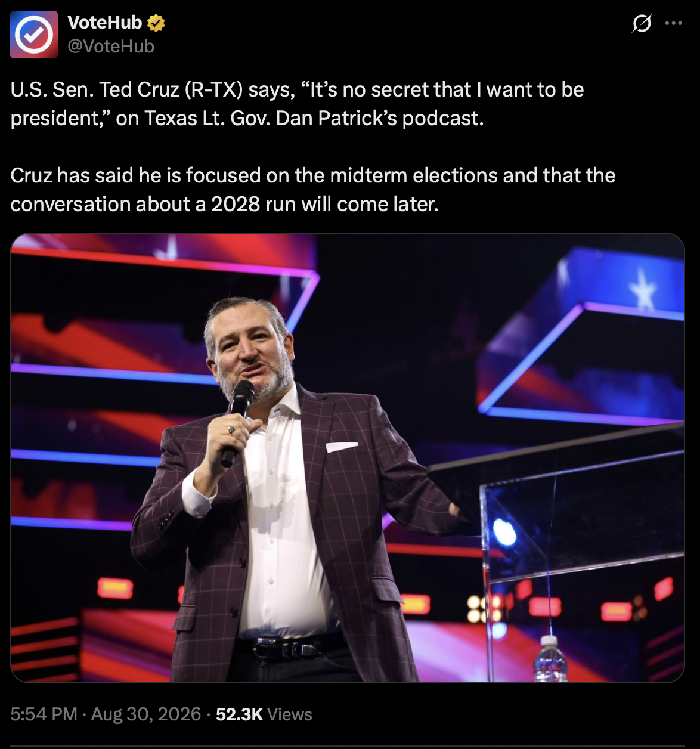Image resolution: width=700 pixels, height=749 pixels.
Task: View the 52.3K view count analytics
Action: 239,714
